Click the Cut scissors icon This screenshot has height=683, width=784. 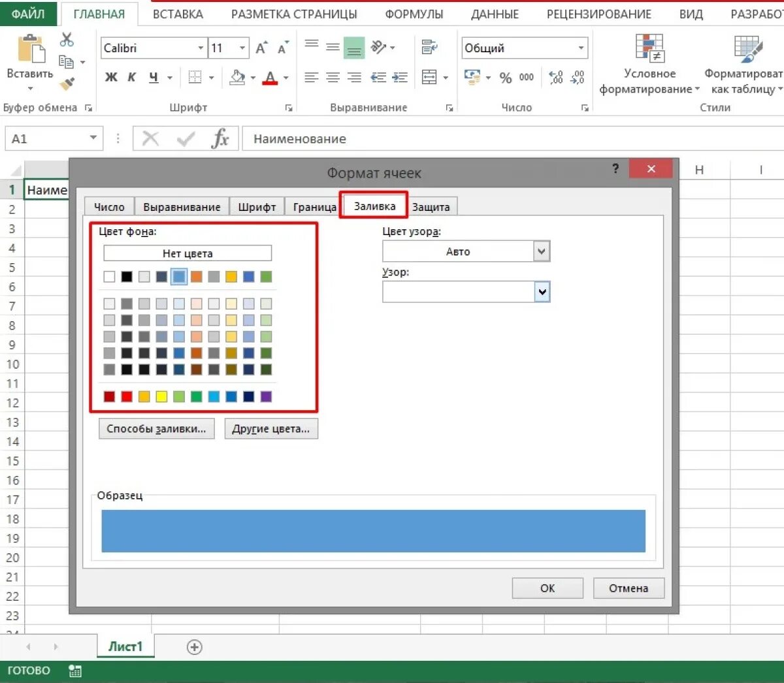click(67, 40)
